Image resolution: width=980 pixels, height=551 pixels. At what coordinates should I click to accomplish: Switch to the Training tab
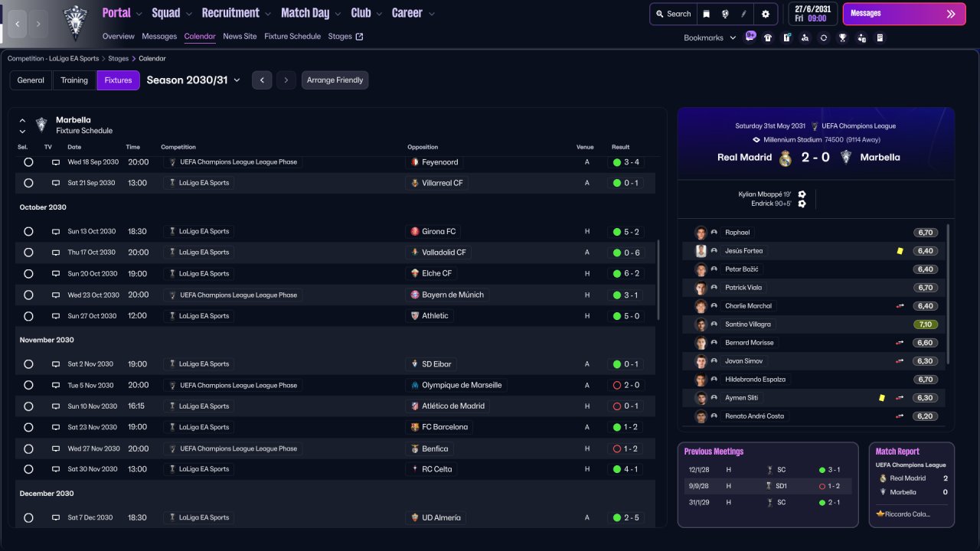click(x=74, y=80)
